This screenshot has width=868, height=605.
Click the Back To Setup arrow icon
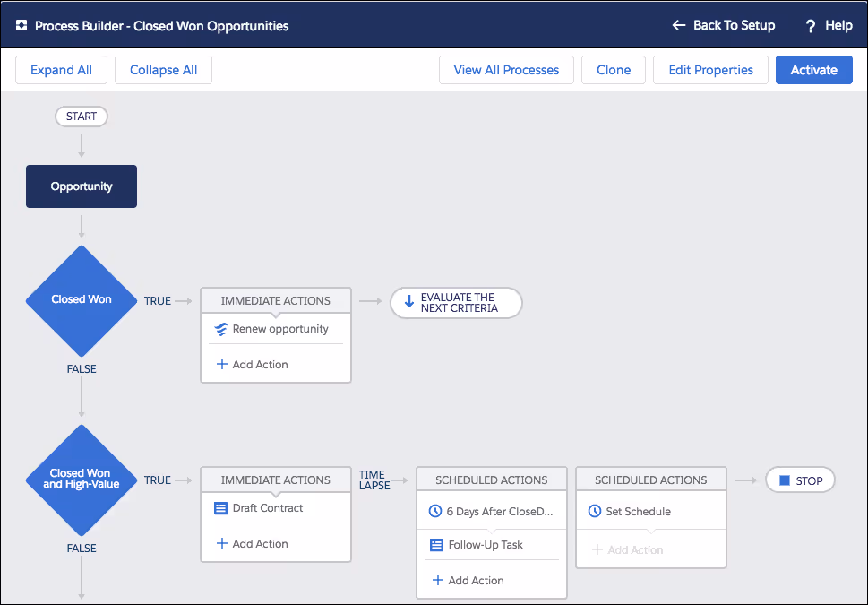pos(679,25)
